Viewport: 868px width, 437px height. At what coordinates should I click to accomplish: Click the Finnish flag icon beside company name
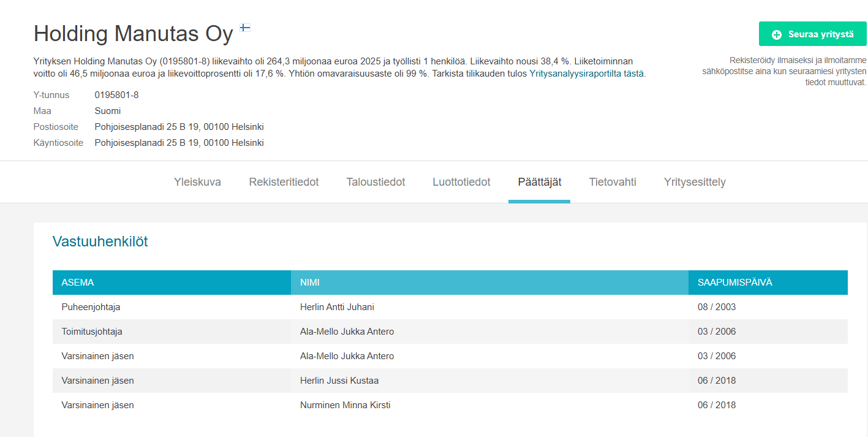(244, 28)
